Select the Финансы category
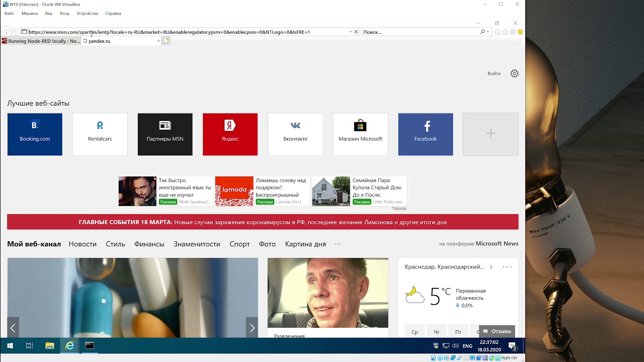The width and height of the screenshot is (644, 362). click(149, 244)
